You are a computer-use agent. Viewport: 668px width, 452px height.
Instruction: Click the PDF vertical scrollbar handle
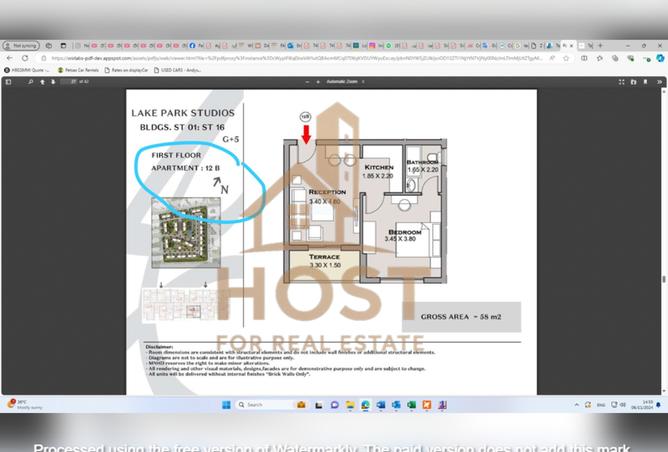pyautogui.click(x=663, y=279)
